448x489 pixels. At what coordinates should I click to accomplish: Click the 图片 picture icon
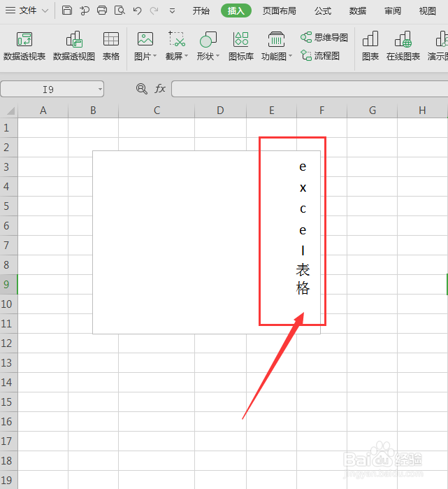[x=145, y=40]
